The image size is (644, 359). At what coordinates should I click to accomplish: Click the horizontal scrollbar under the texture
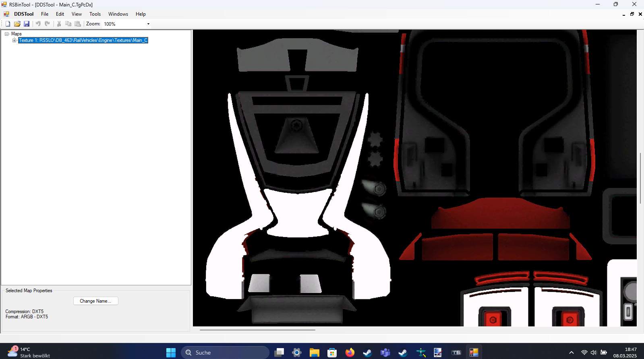click(257, 330)
